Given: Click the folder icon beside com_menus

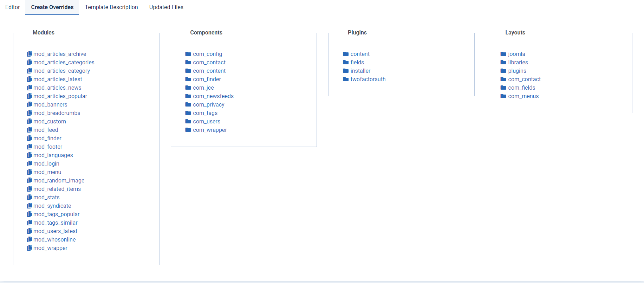Looking at the screenshot, I should pos(503,96).
